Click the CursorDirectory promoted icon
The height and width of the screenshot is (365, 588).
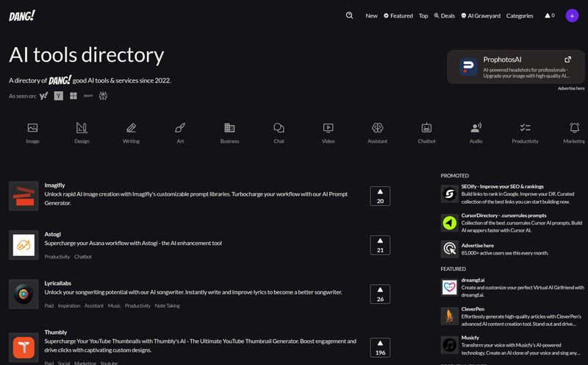(x=449, y=223)
